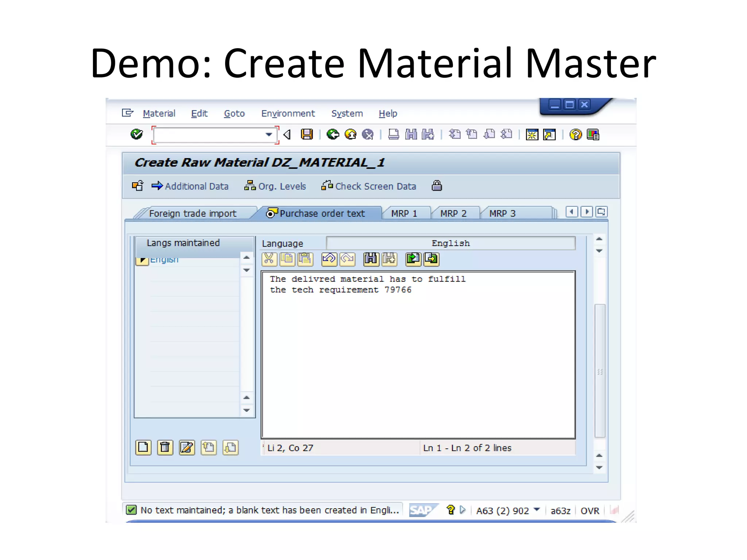The width and height of the screenshot is (747, 560).
Task: Click the OVR insert mode indicator
Action: [590, 510]
